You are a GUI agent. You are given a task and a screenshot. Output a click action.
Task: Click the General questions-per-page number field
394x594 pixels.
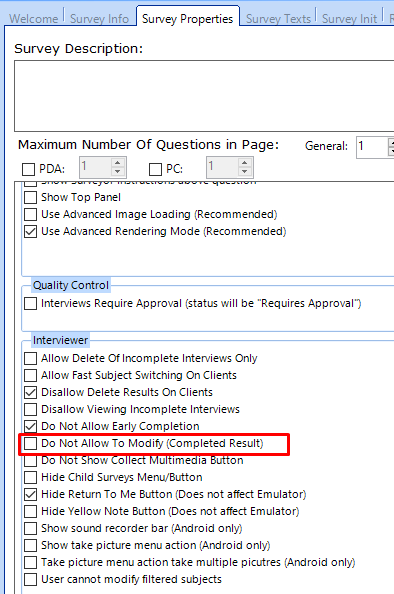click(x=372, y=147)
